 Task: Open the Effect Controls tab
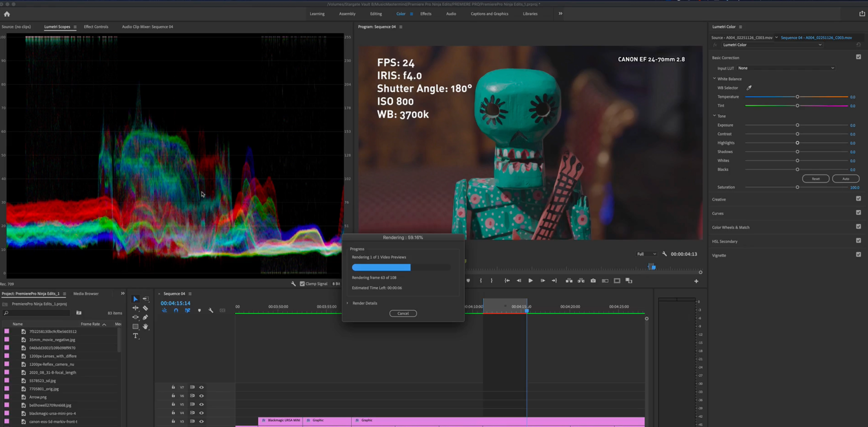tap(96, 27)
